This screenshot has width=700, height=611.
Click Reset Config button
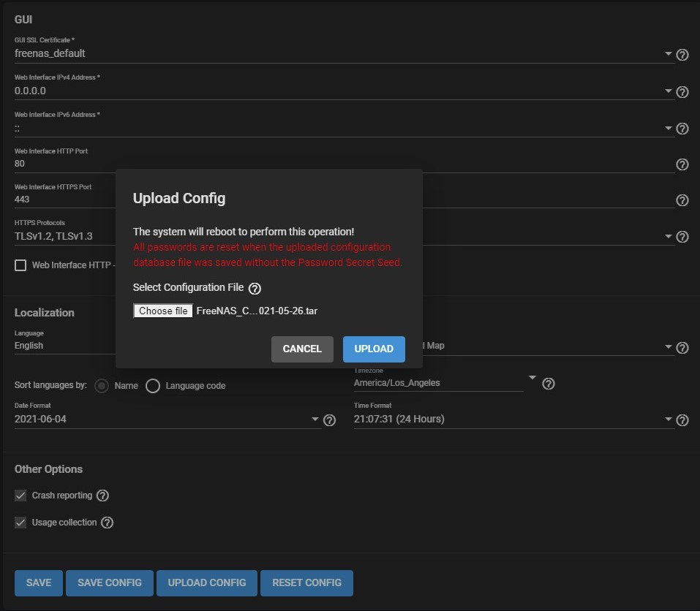click(x=307, y=583)
